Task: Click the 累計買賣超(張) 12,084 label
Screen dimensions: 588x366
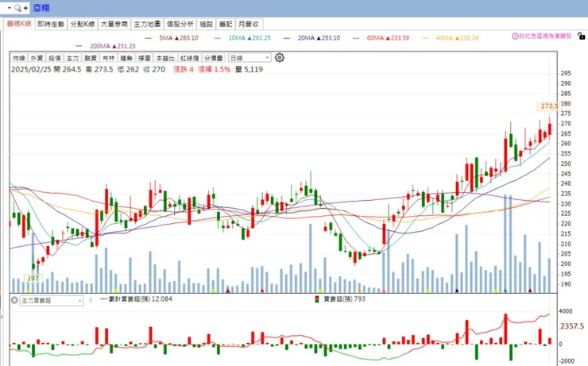Action: (140, 299)
